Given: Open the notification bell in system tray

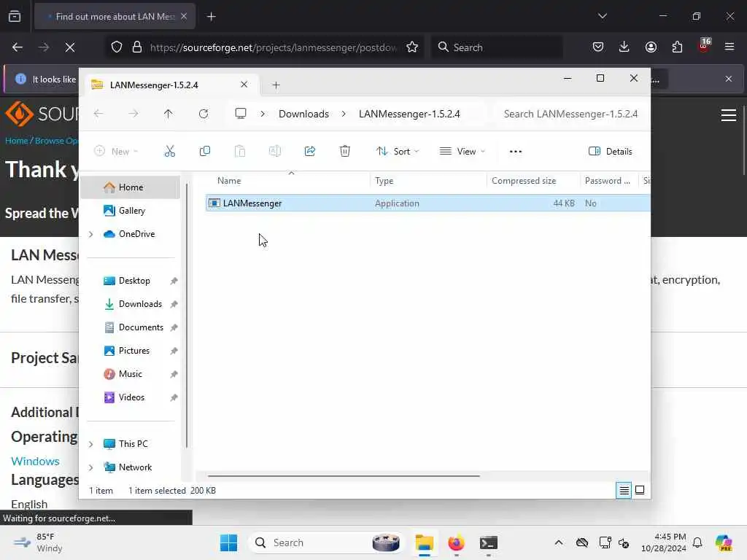Looking at the screenshot, I should (x=697, y=542).
